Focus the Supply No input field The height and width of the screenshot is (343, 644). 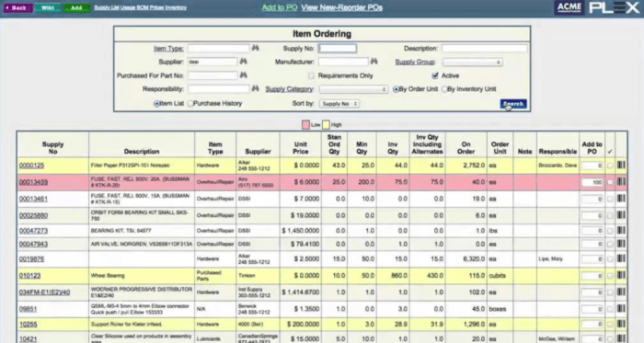click(338, 49)
